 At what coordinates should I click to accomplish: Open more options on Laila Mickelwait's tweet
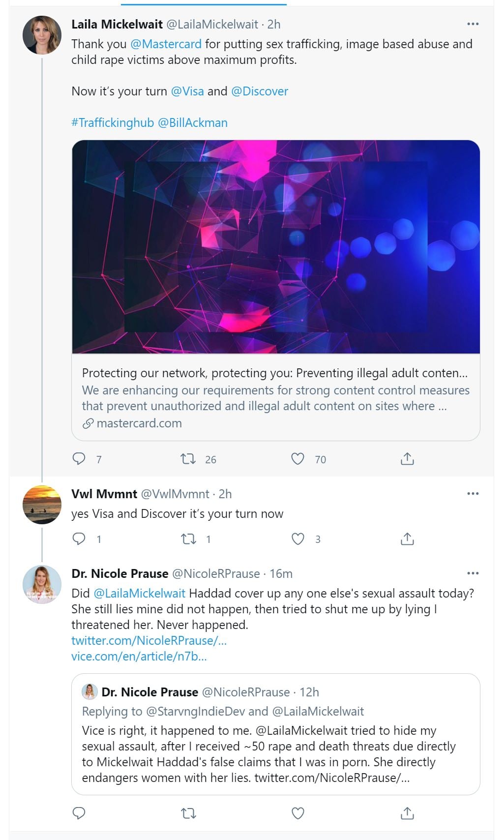click(x=473, y=24)
